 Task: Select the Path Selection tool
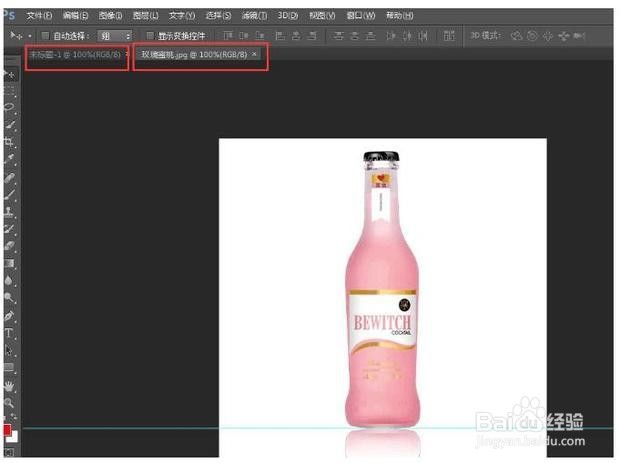pos(9,350)
